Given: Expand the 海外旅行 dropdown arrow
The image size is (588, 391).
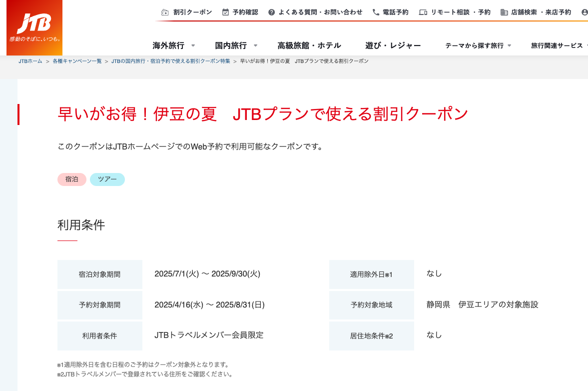Looking at the screenshot, I should (x=193, y=46).
